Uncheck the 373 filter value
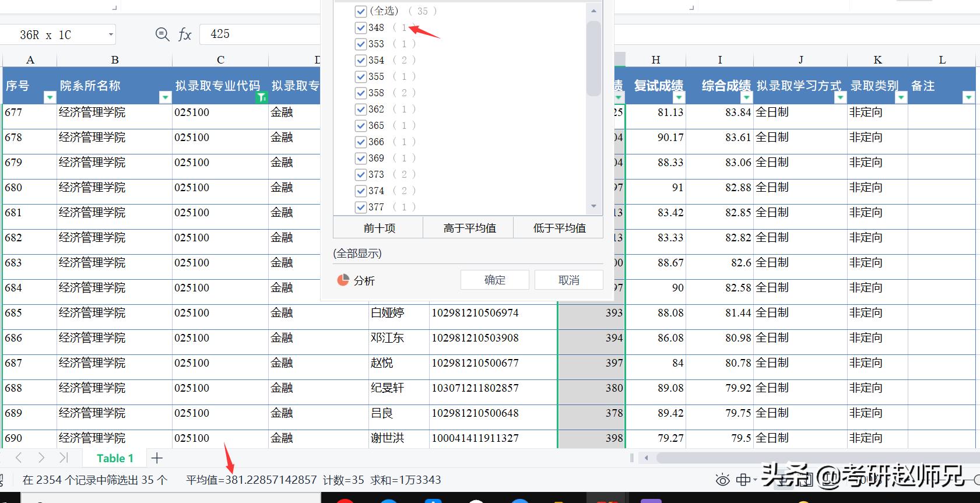 tap(361, 174)
